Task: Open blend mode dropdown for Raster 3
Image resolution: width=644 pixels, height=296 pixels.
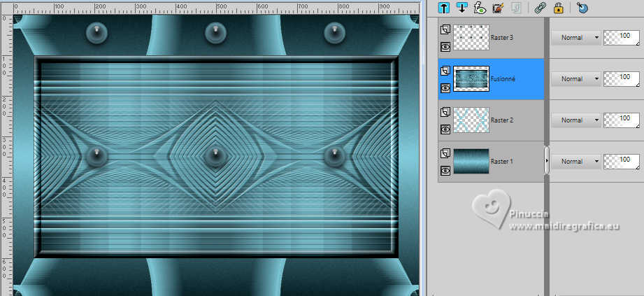Action: (x=575, y=37)
